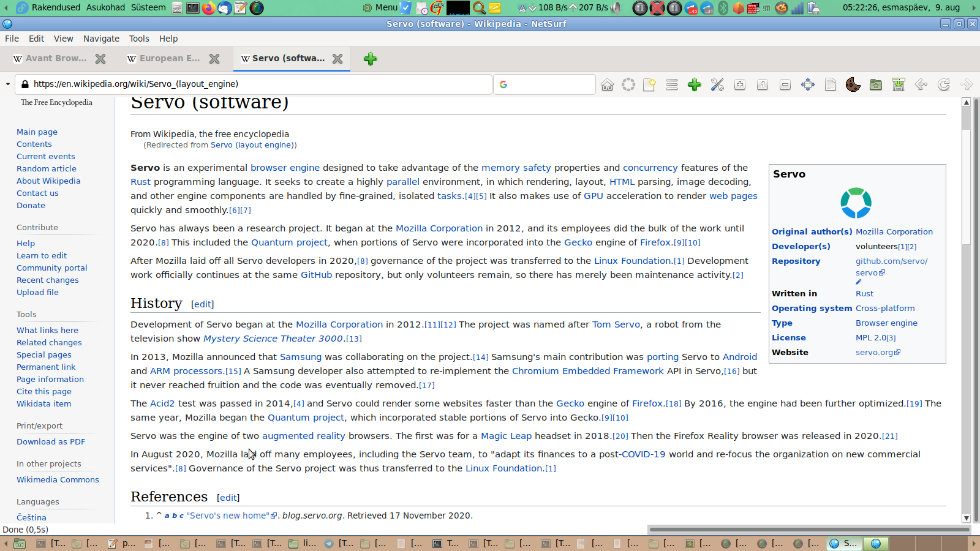
Task: Reset zoom to normal size icon
Action: coord(763,84)
